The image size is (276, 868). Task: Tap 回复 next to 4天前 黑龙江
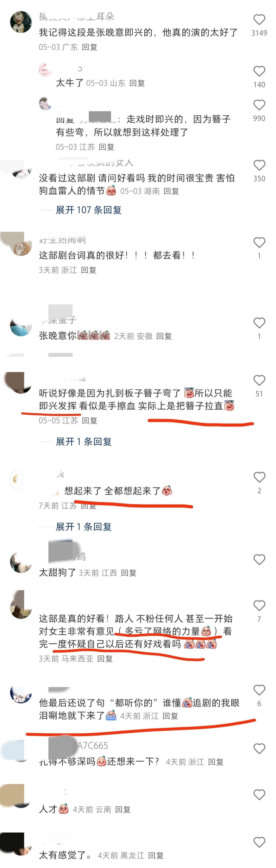pos(156,855)
